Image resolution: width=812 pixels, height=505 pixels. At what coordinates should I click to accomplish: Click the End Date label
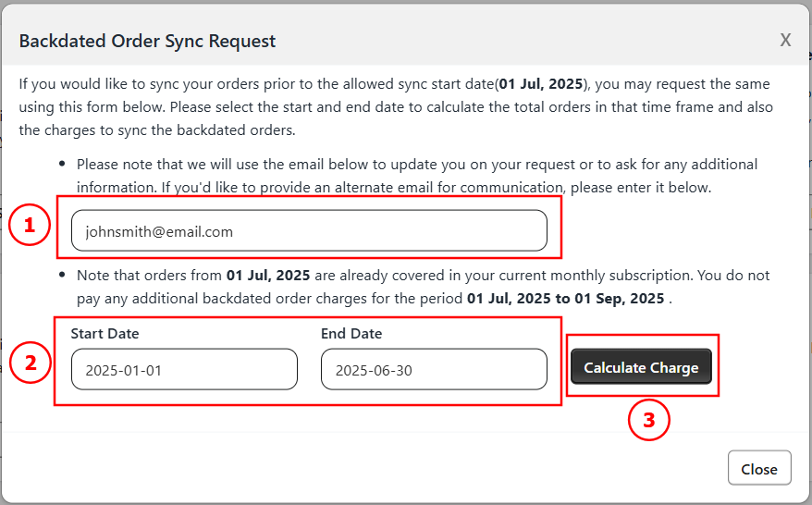[x=351, y=334]
